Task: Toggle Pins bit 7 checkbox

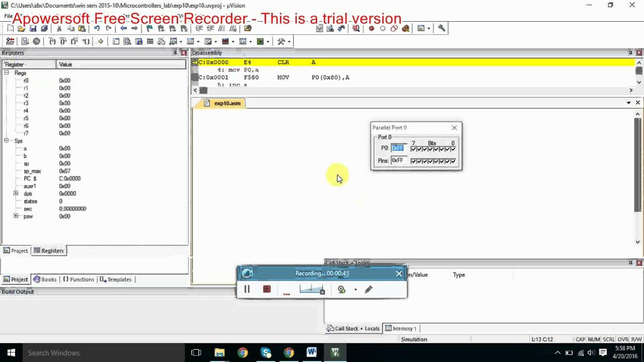Action: click(413, 161)
